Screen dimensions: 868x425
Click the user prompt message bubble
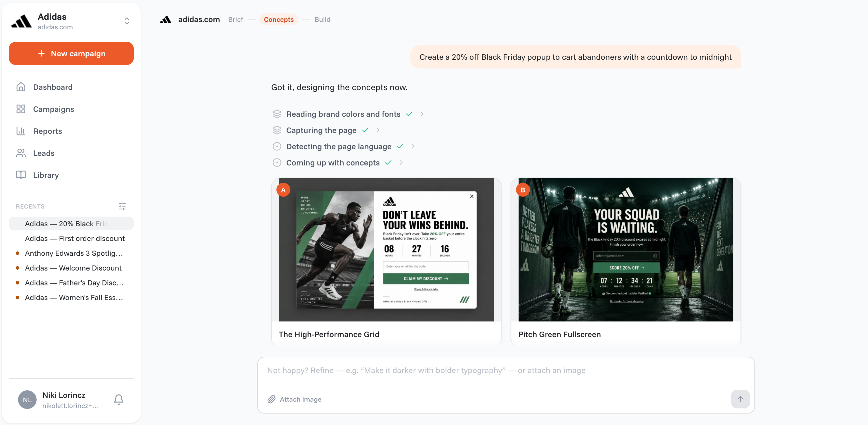tap(576, 57)
